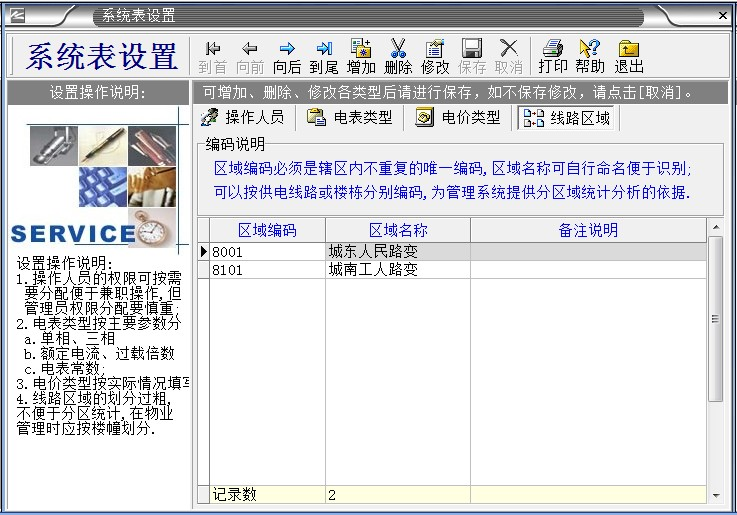Move to next record (向后)
This screenshot has width=737, height=515.
point(287,56)
